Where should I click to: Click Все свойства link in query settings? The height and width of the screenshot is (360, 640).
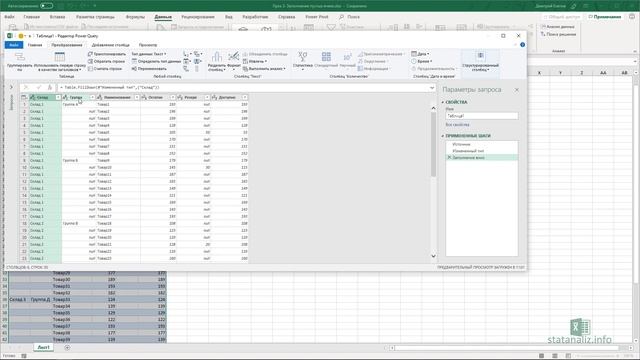458,124
